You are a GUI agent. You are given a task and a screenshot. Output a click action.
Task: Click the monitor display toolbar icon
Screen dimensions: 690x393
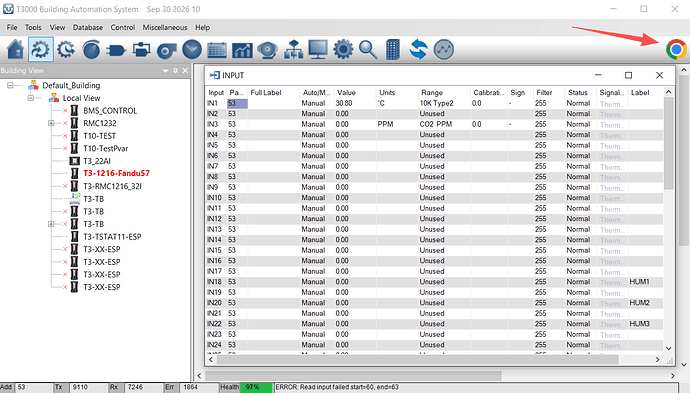tap(318, 49)
